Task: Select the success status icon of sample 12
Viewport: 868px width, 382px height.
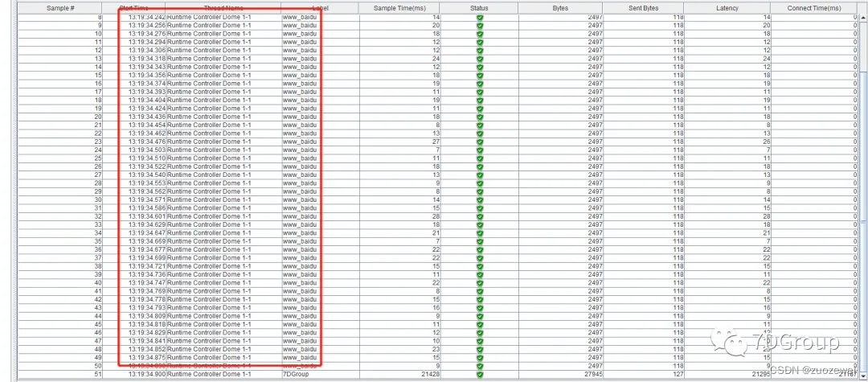Action: pyautogui.click(x=479, y=51)
